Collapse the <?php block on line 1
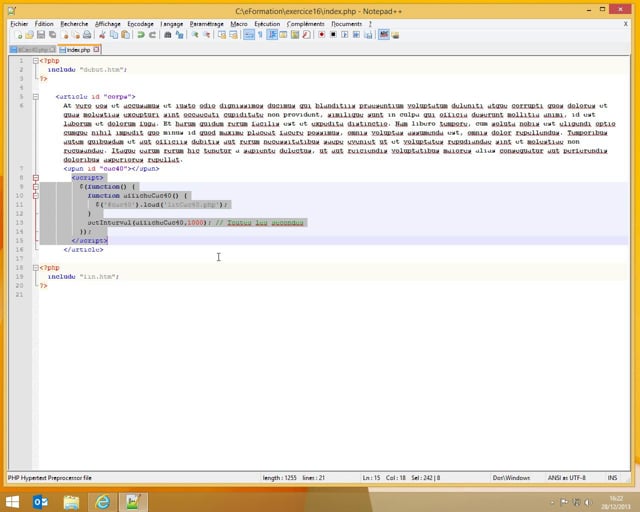This screenshot has width=640, height=512. [36, 61]
